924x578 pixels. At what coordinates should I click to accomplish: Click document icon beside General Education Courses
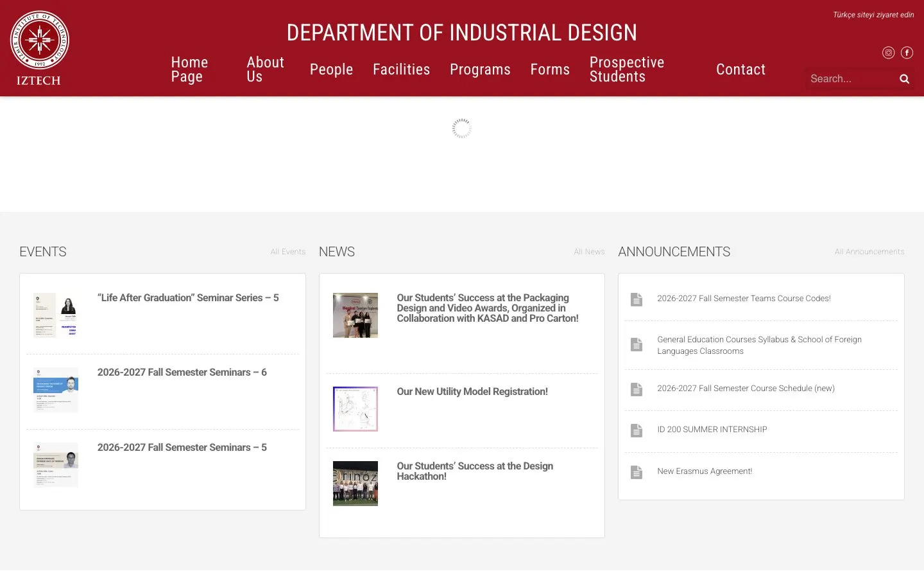click(637, 345)
